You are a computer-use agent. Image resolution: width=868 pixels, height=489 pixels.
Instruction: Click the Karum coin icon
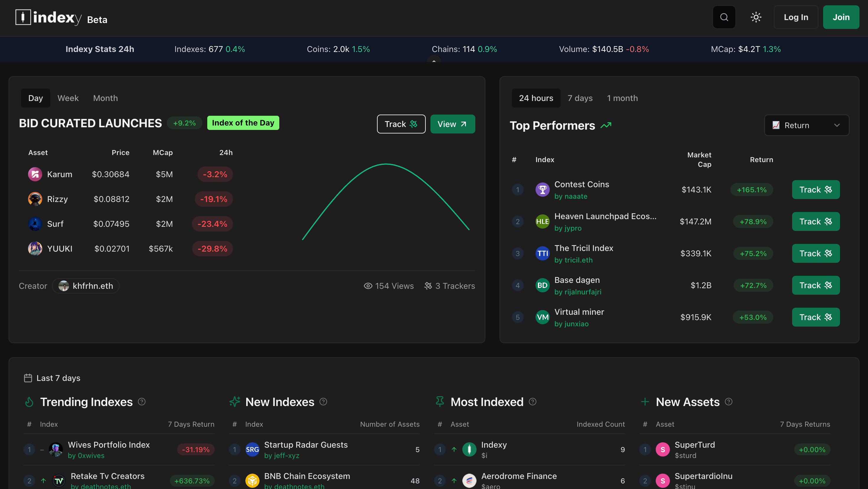point(35,174)
